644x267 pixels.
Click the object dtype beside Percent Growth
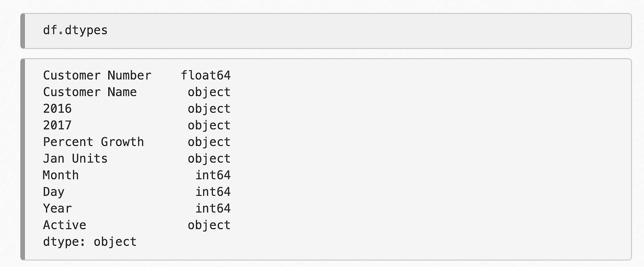(209, 142)
